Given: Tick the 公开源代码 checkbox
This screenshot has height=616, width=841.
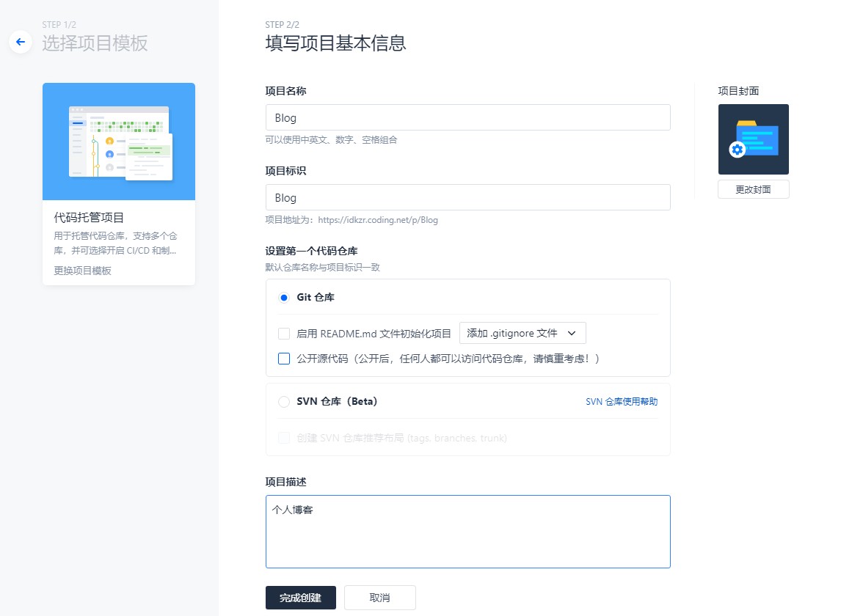Looking at the screenshot, I should click(x=284, y=359).
